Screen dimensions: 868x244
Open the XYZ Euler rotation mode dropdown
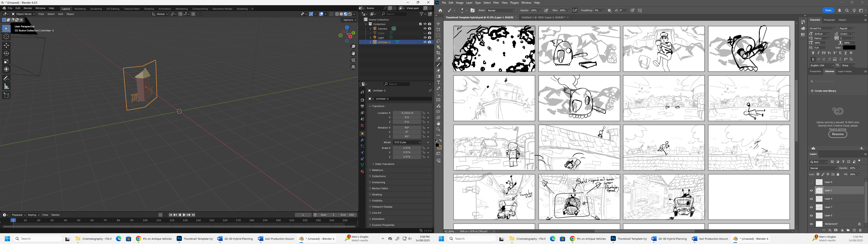pyautogui.click(x=407, y=143)
